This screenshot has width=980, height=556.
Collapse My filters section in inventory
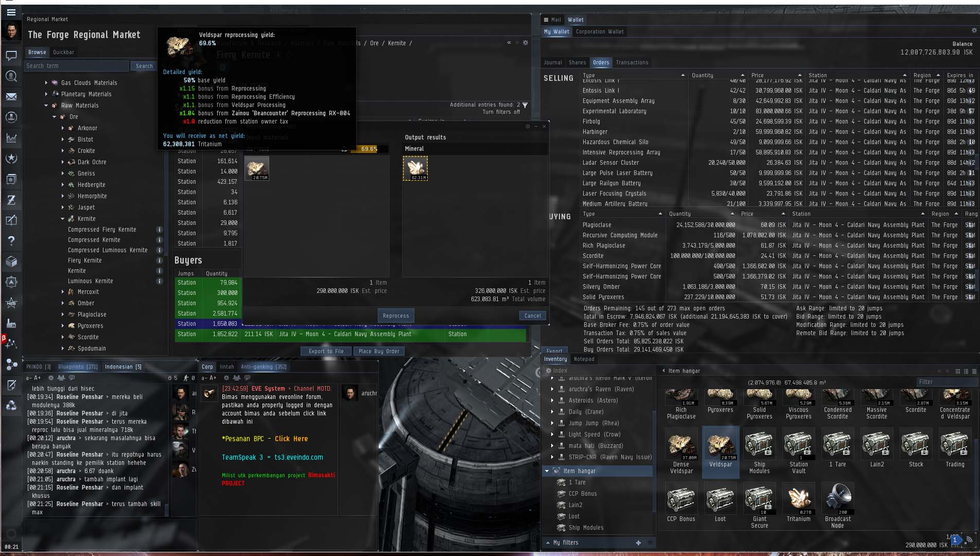(547, 543)
